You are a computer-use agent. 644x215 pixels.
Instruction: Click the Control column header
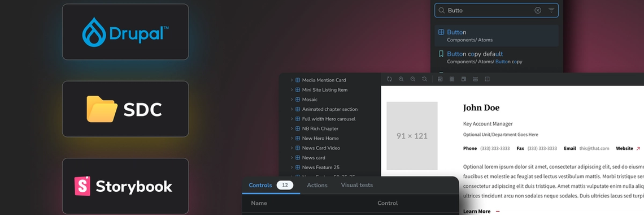tap(388, 203)
